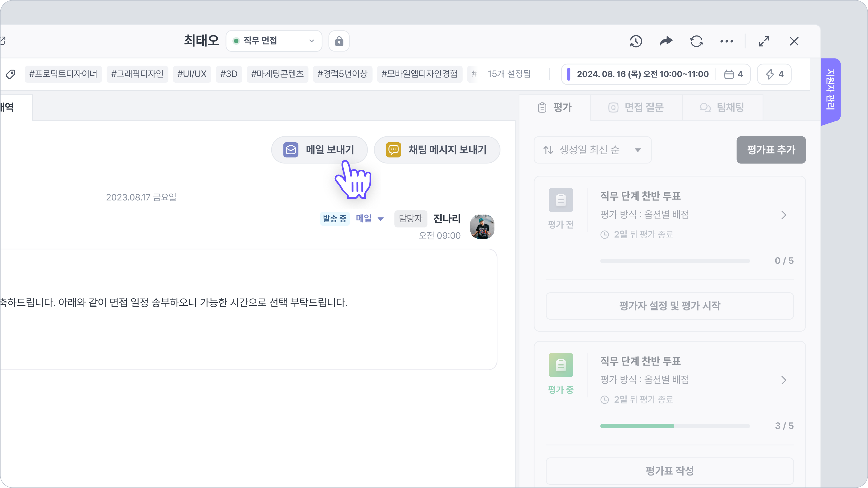Open the 직무 면접 stage dropdown
Image resolution: width=868 pixels, height=488 pixels.
tap(274, 41)
